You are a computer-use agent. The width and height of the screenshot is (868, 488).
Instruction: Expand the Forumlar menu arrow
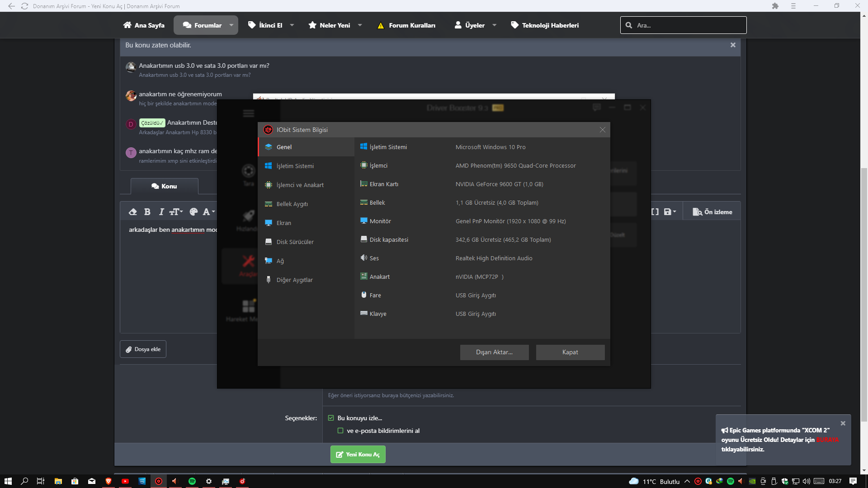coord(231,25)
